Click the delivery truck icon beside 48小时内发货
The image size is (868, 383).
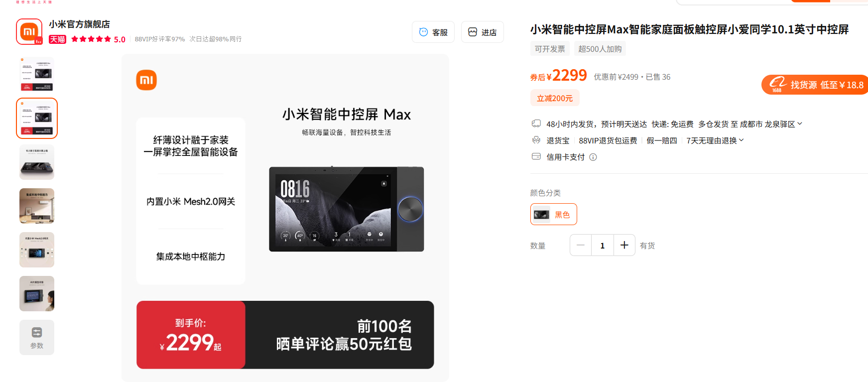click(536, 124)
